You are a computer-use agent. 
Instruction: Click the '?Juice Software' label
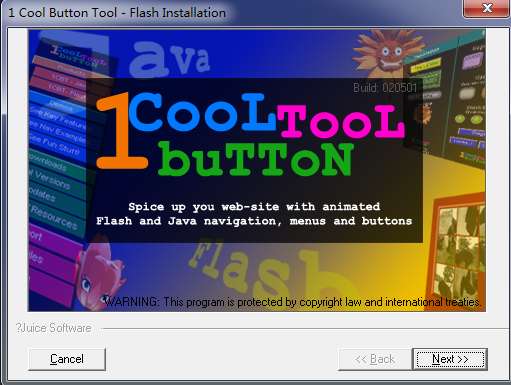click(x=53, y=328)
